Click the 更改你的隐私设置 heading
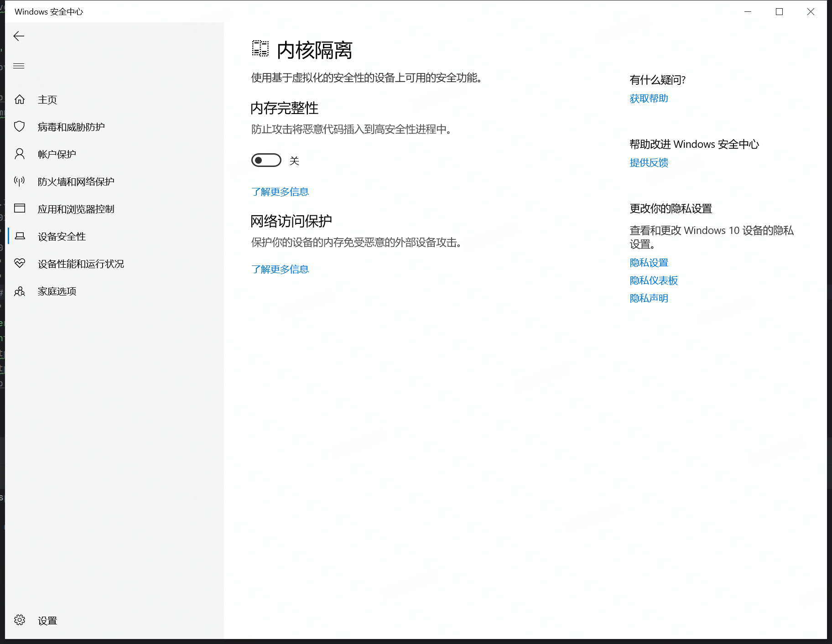The height and width of the screenshot is (644, 832). point(671,208)
